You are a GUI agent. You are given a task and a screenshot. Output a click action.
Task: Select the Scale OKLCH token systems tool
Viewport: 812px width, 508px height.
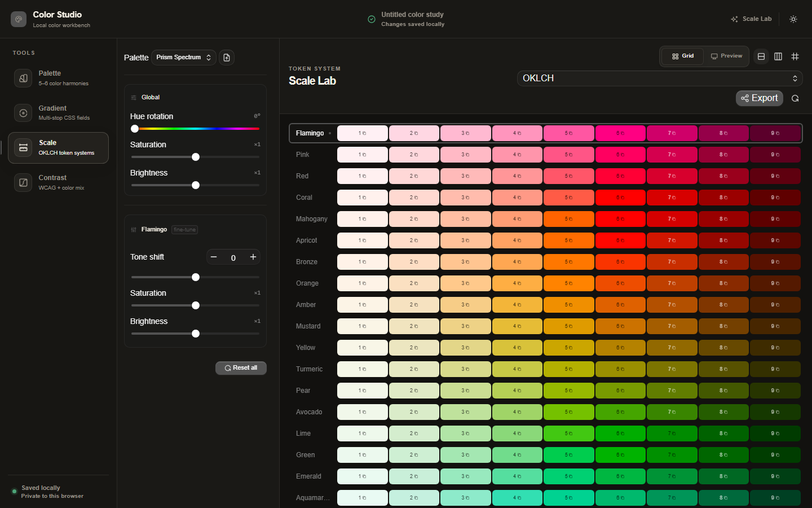(x=59, y=148)
